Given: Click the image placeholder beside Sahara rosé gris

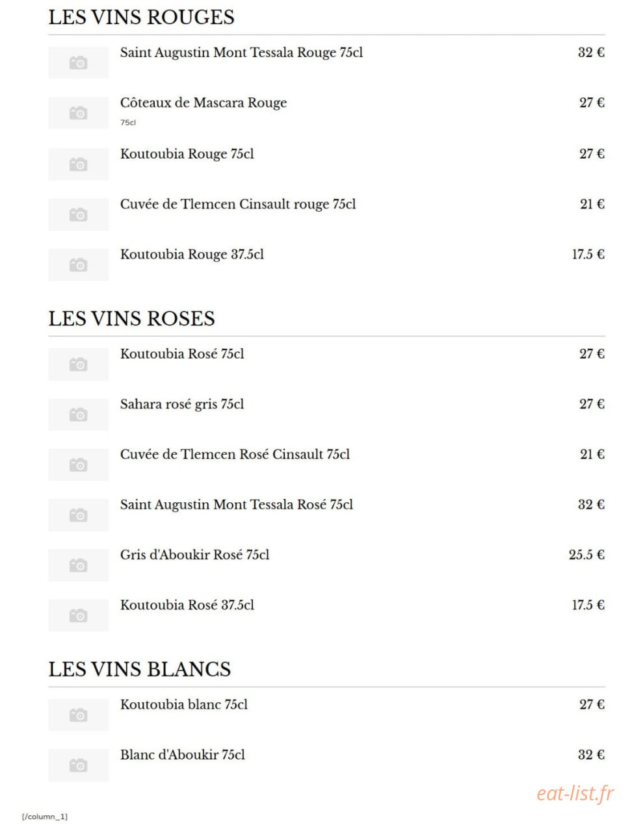Looking at the screenshot, I should [78, 414].
